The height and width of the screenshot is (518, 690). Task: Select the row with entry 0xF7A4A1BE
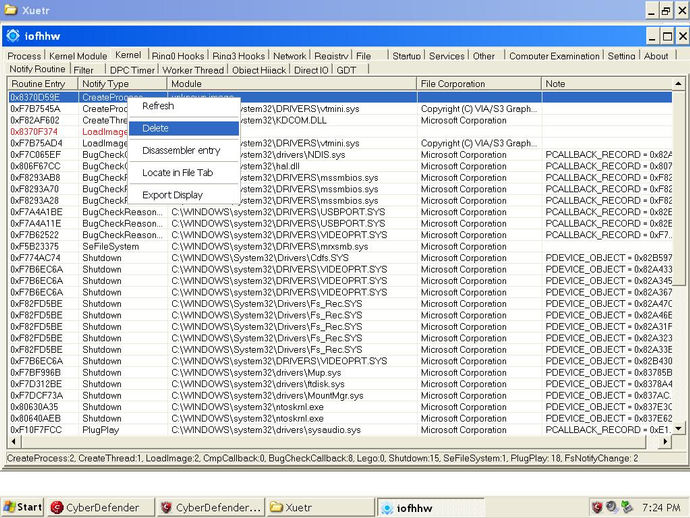[340, 212]
